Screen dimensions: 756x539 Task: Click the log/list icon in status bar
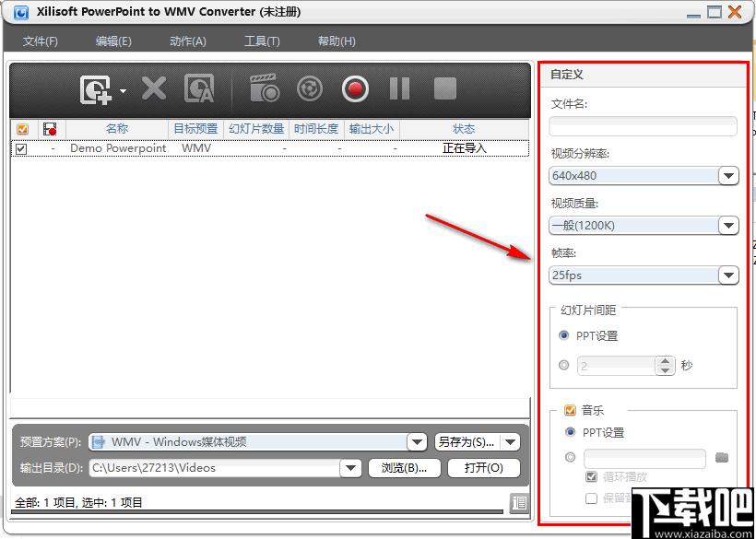[x=519, y=503]
